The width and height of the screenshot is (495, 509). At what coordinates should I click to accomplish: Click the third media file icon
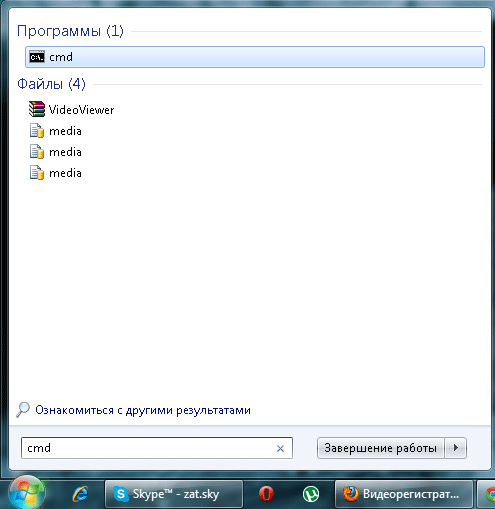click(37, 173)
